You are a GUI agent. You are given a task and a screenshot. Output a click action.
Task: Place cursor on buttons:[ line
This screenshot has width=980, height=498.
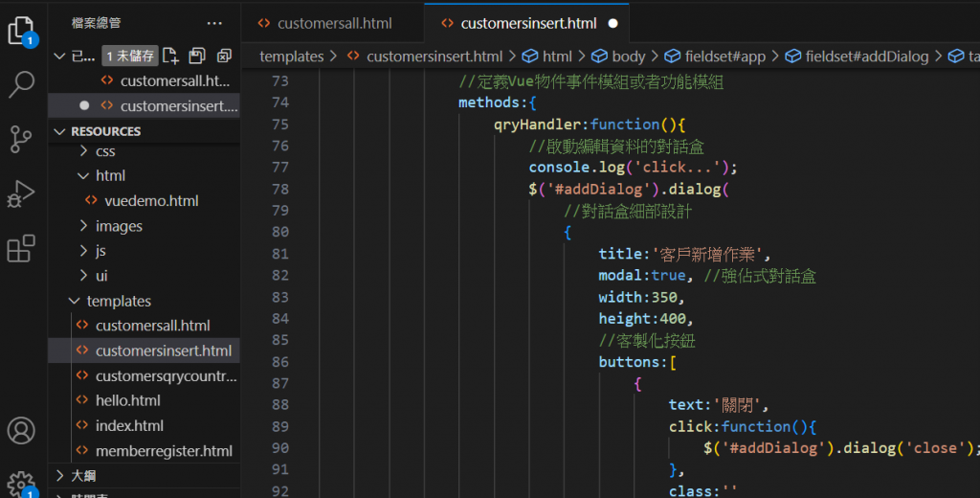pyautogui.click(x=636, y=362)
